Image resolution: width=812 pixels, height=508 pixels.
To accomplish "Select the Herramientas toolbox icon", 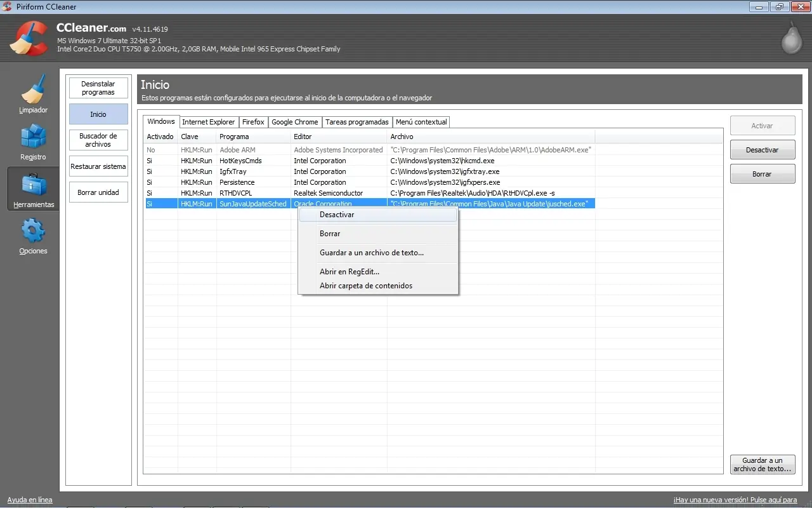I will 33,189.
